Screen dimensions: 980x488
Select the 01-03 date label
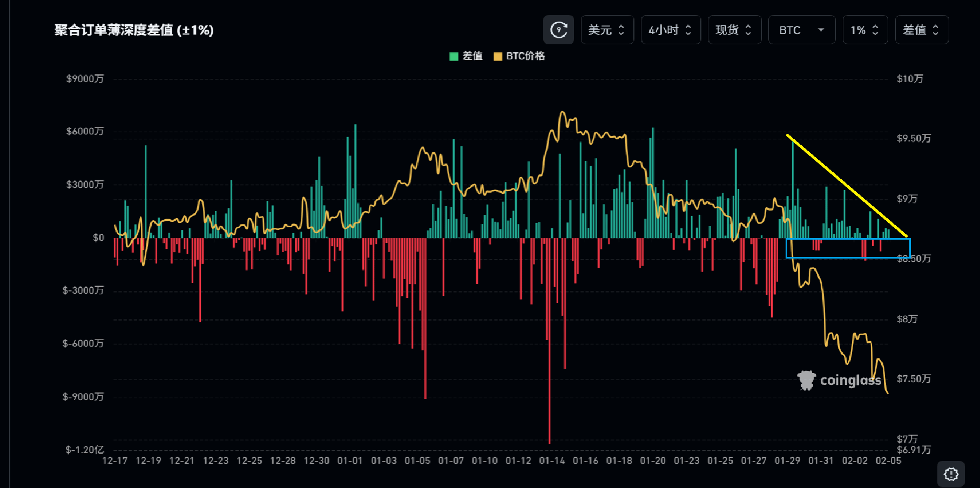coord(384,460)
